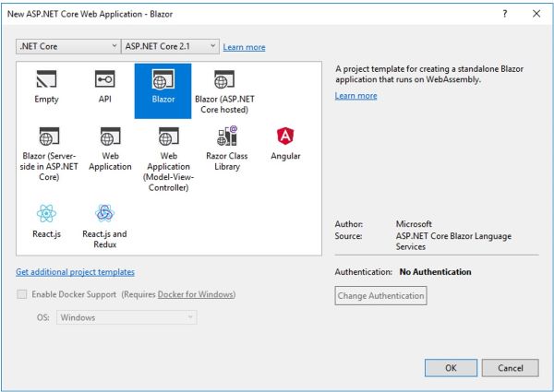Dismiss dialog with the Cancel button

pos(511,368)
